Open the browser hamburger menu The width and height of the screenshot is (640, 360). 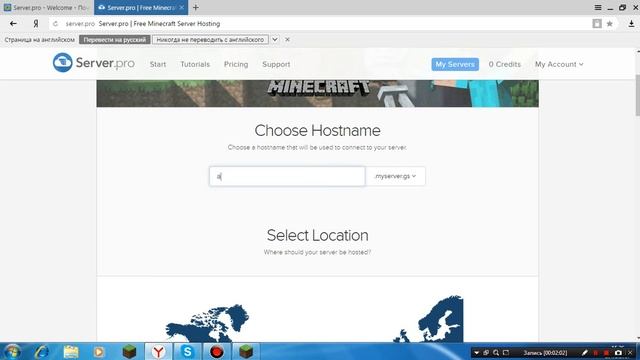(598, 7)
